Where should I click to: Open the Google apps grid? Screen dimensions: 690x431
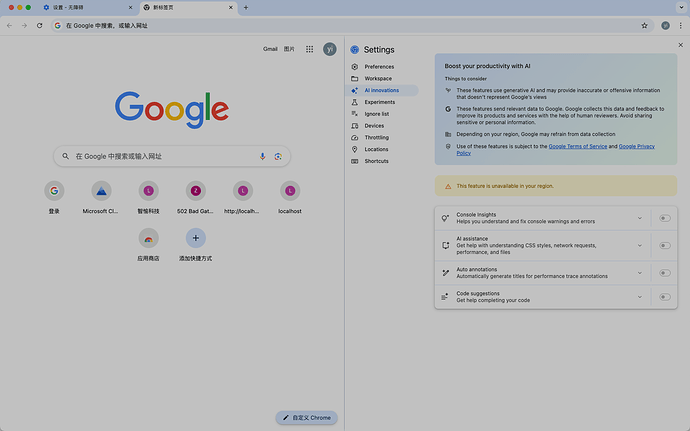310,49
